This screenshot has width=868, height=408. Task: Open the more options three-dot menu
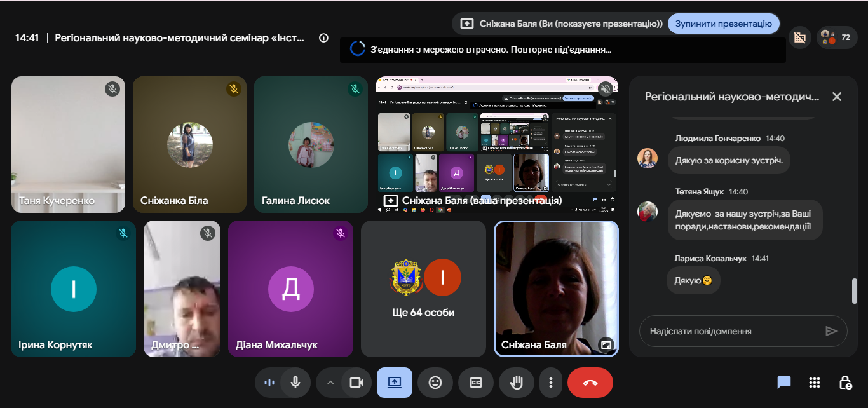tap(551, 383)
